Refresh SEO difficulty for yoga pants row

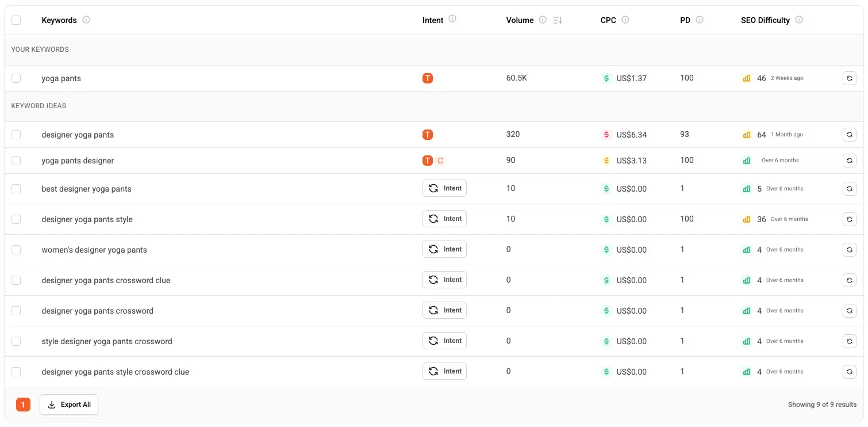tap(849, 78)
